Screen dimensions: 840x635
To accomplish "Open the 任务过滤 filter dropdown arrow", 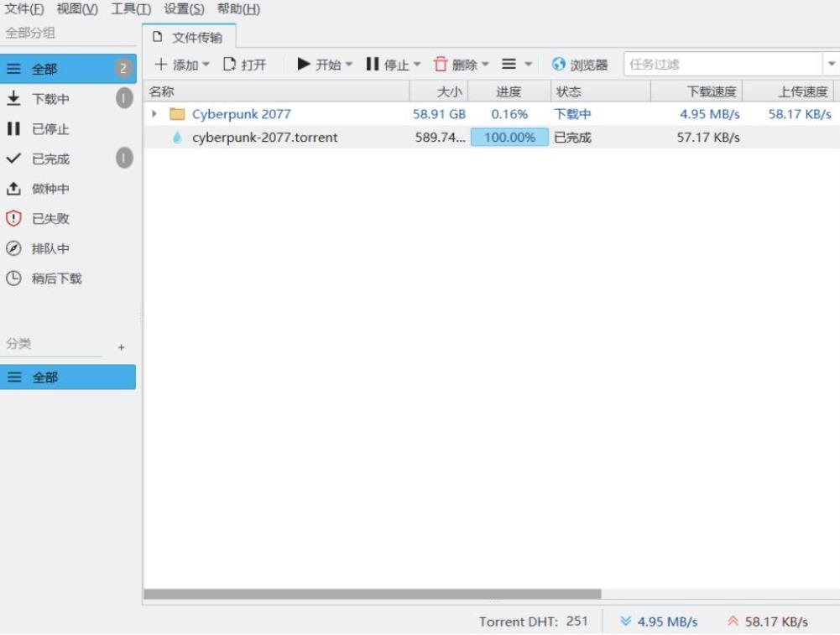I will pos(831,65).
